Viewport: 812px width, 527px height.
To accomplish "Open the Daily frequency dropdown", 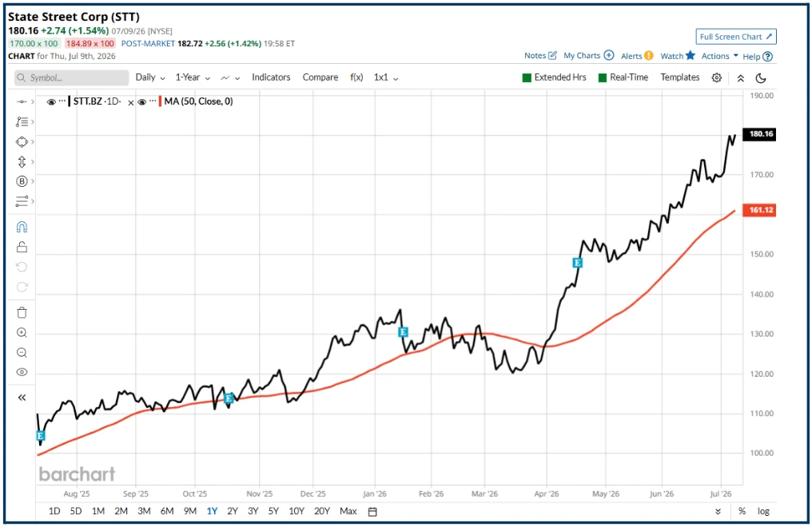I will 150,77.
